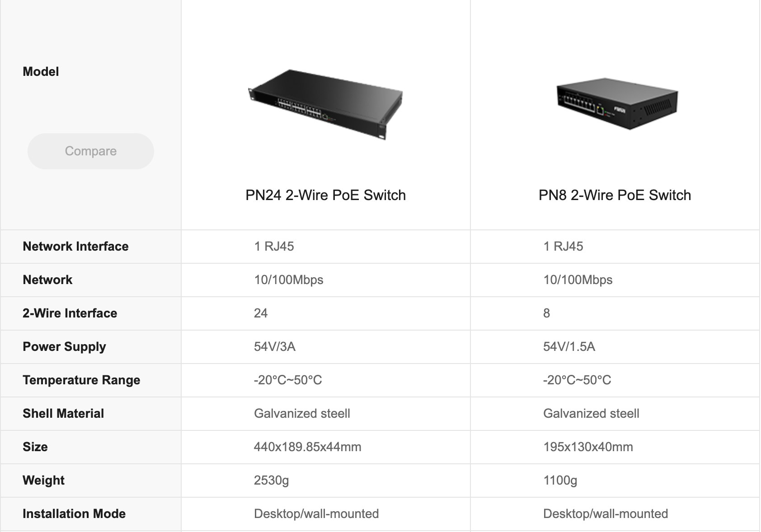Open the PN8 2-Wire PoE Switch title
Screen dimensions: 761x532
615,195
